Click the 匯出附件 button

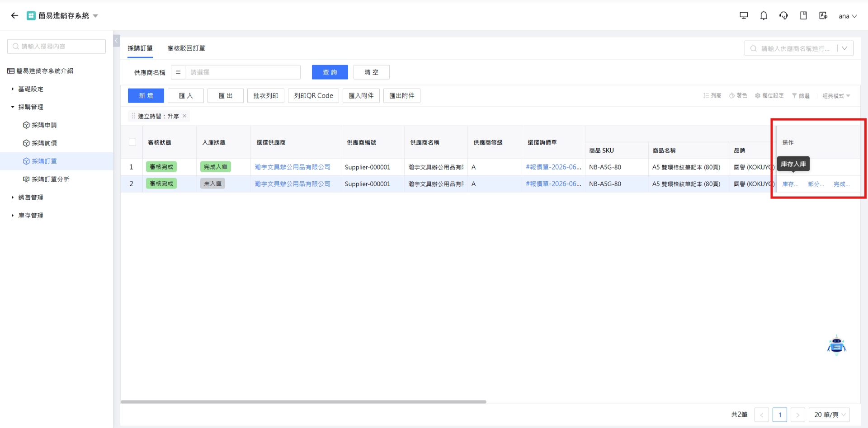(402, 96)
